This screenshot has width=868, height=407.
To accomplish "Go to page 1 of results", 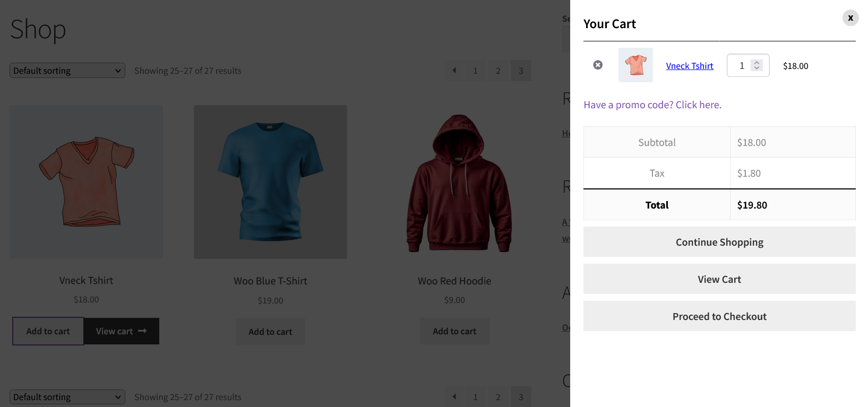I will (x=475, y=70).
